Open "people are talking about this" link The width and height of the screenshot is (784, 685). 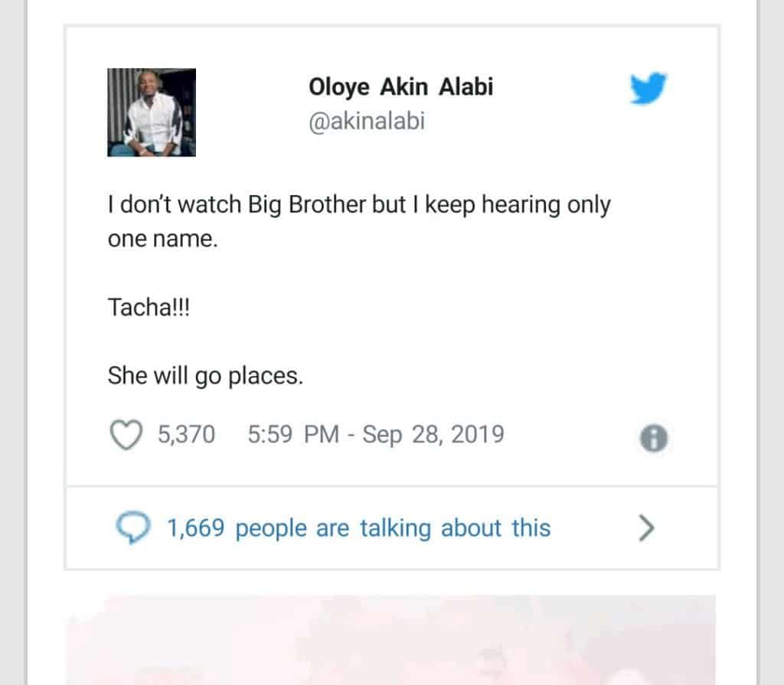click(x=393, y=528)
